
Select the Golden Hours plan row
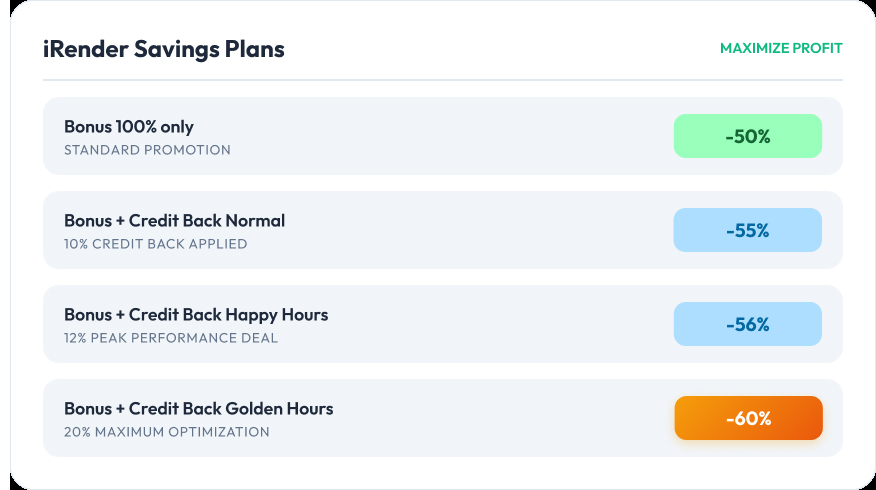click(450, 418)
